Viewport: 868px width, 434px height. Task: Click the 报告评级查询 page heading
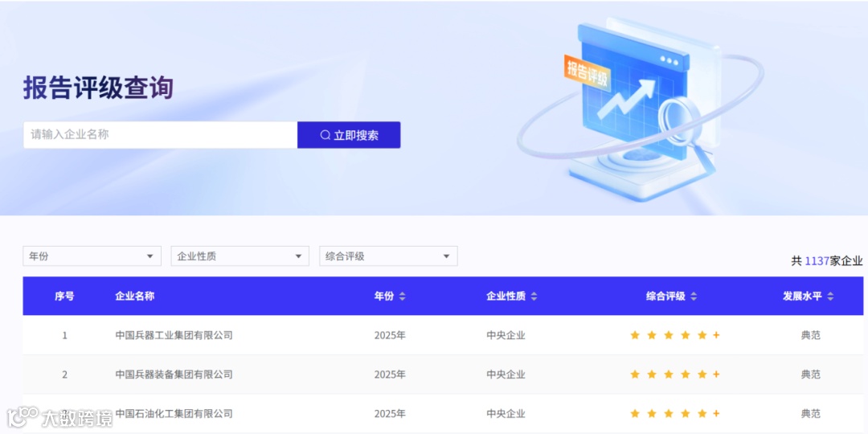99,88
